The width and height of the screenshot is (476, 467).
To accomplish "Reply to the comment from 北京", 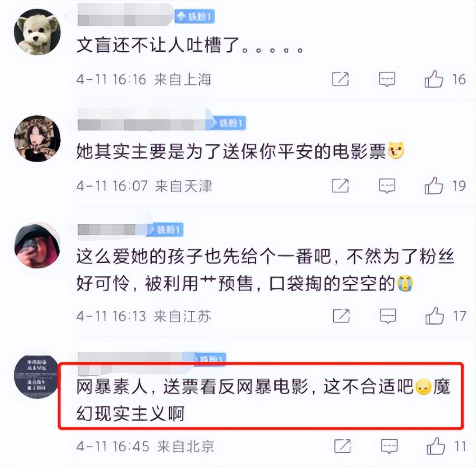I will [x=389, y=446].
